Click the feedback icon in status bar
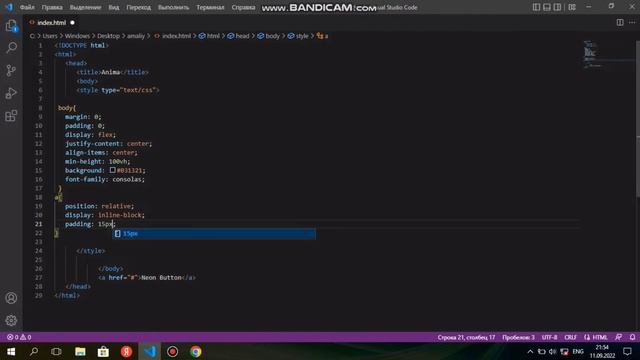This screenshot has height=360, width=640. pos(619,337)
